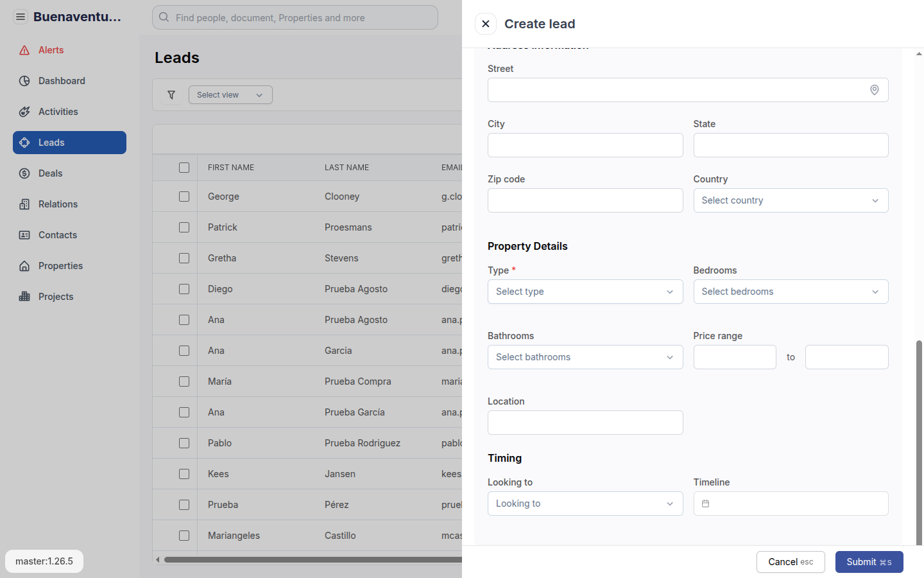Open the Deals section
924x578 pixels.
[x=69, y=173]
